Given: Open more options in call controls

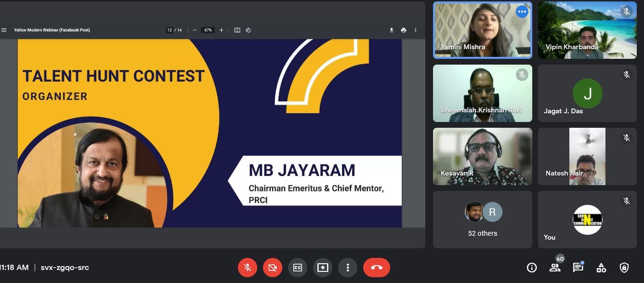Looking at the screenshot, I should coord(348,268).
